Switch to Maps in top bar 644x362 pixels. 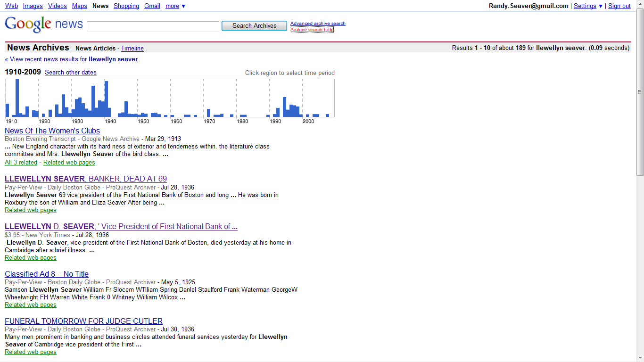[x=80, y=6]
